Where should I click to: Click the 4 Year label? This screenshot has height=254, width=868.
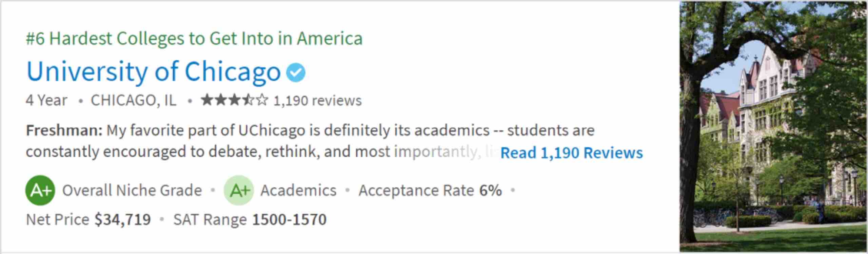click(x=46, y=101)
